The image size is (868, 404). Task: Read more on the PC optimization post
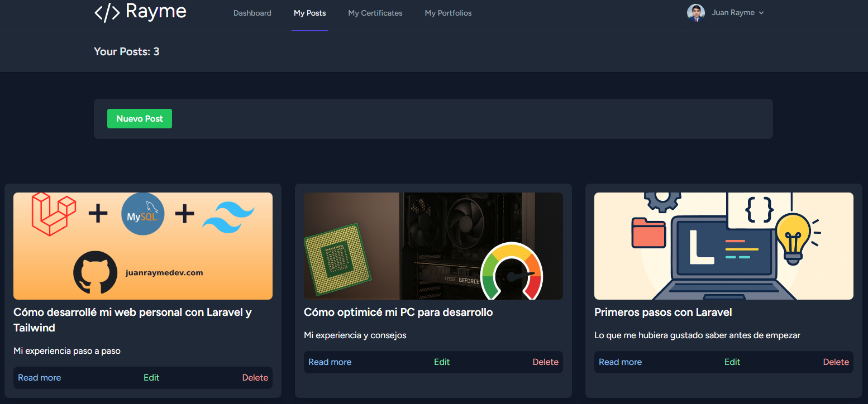click(330, 362)
